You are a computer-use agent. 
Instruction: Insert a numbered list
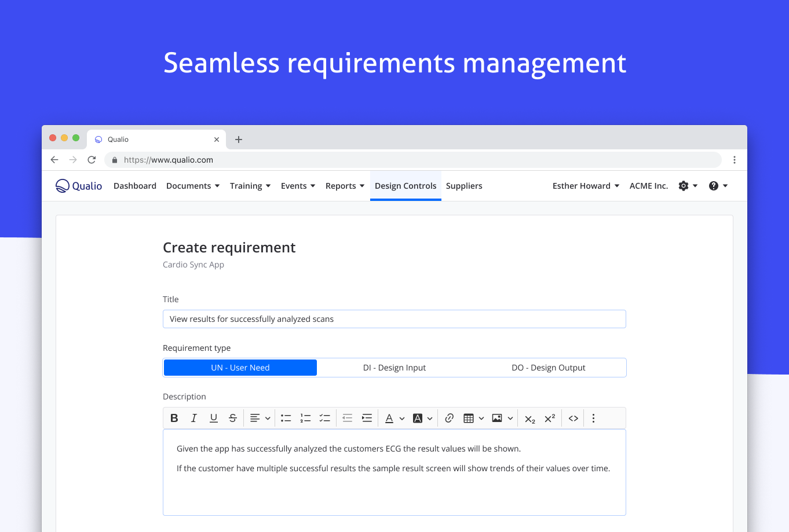tap(305, 418)
